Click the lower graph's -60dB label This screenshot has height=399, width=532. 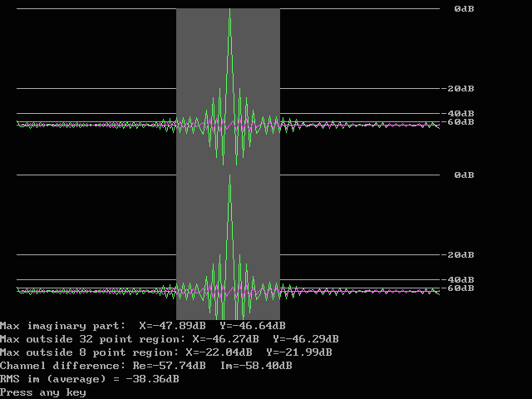457,288
